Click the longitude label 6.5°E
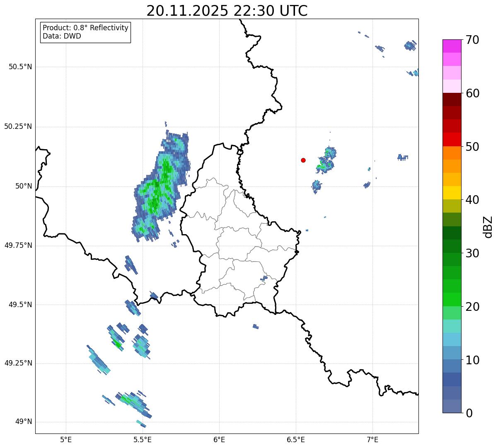The width and height of the screenshot is (498, 448). point(296,440)
